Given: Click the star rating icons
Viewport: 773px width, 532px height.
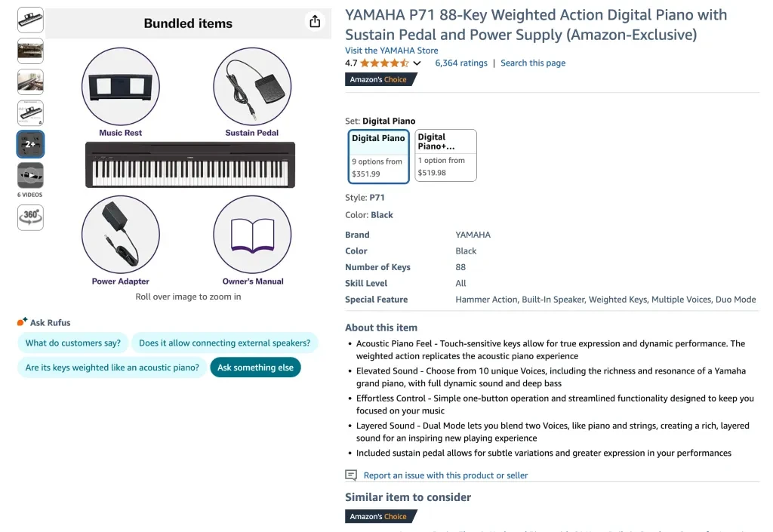Looking at the screenshot, I should 384,63.
